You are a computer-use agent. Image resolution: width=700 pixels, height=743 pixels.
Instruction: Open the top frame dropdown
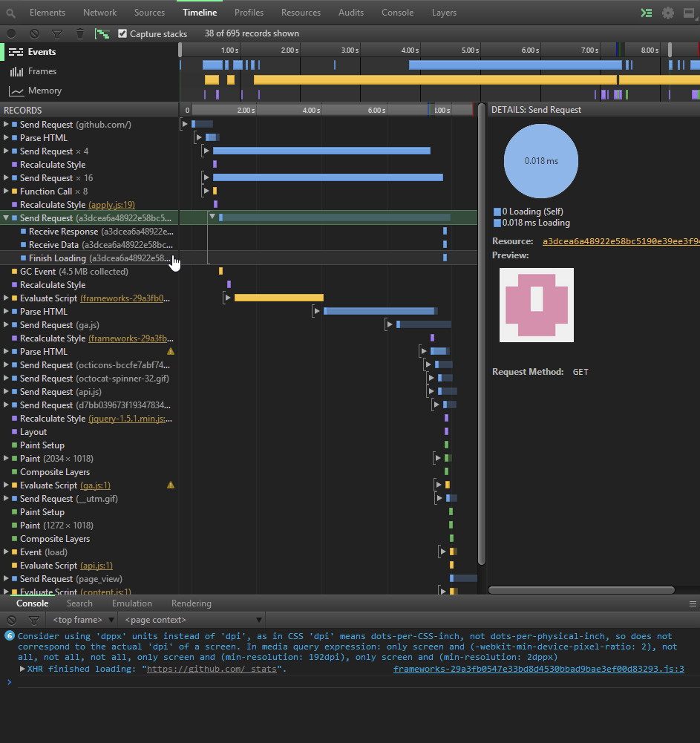coord(82,620)
